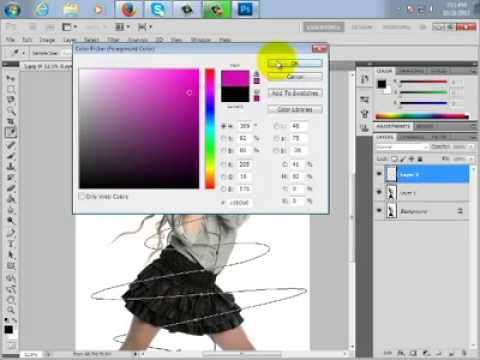Select the Hand tool
The image size is (480, 360).
(x=11, y=299)
